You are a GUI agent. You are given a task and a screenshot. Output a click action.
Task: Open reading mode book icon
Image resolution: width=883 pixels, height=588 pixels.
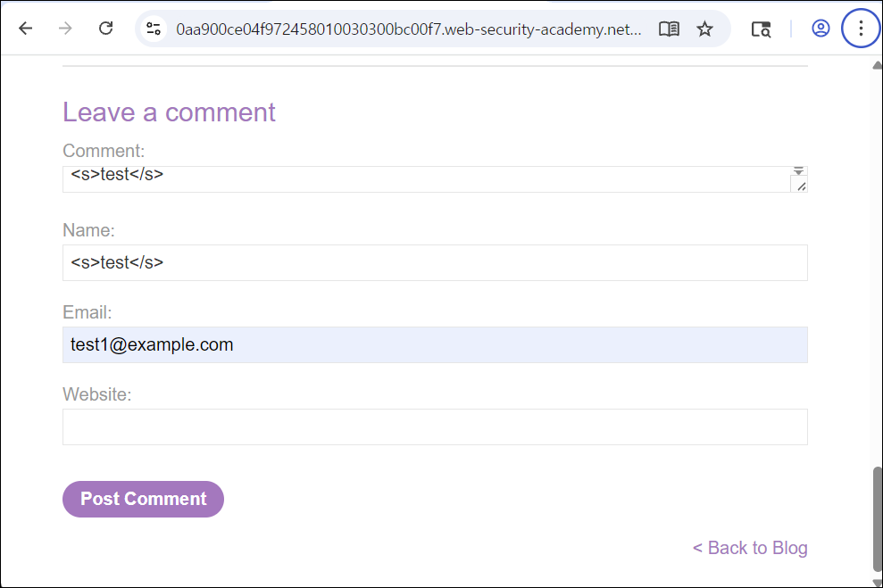tap(669, 29)
